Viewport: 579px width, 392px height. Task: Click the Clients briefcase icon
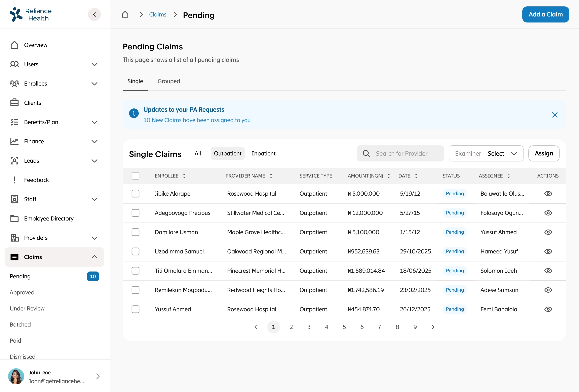coord(14,103)
